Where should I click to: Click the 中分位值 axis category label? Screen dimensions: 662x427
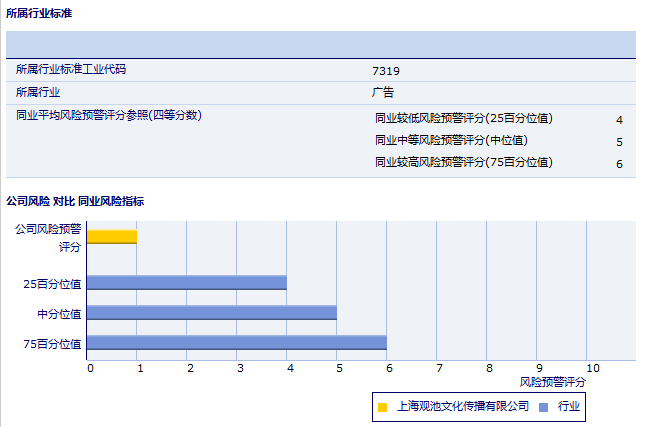click(59, 314)
